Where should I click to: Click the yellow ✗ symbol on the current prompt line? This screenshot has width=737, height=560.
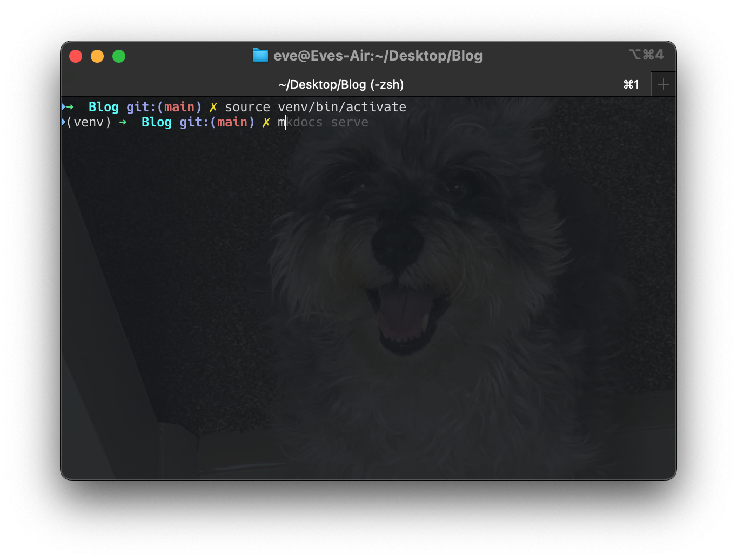pyautogui.click(x=265, y=122)
